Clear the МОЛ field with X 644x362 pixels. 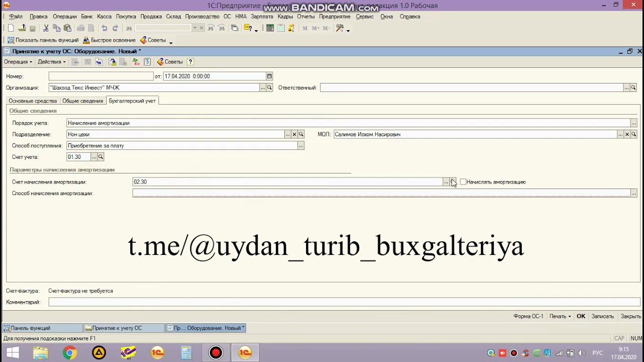pyautogui.click(x=627, y=134)
